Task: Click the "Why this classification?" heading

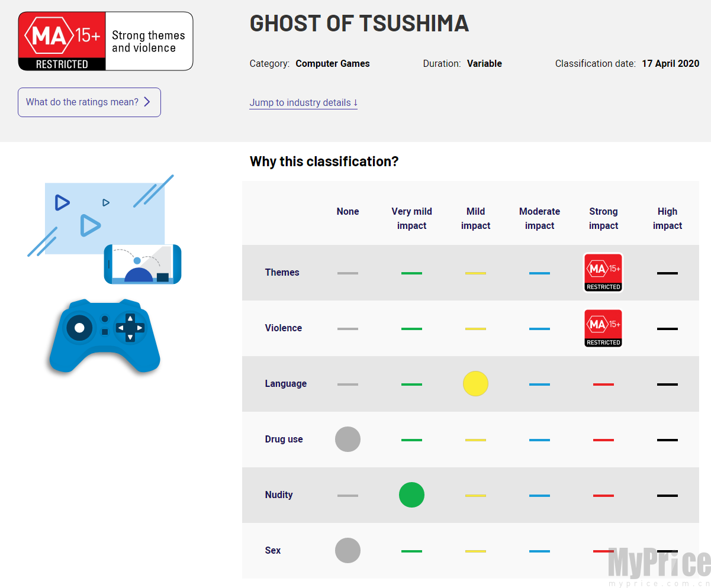Action: (x=324, y=161)
